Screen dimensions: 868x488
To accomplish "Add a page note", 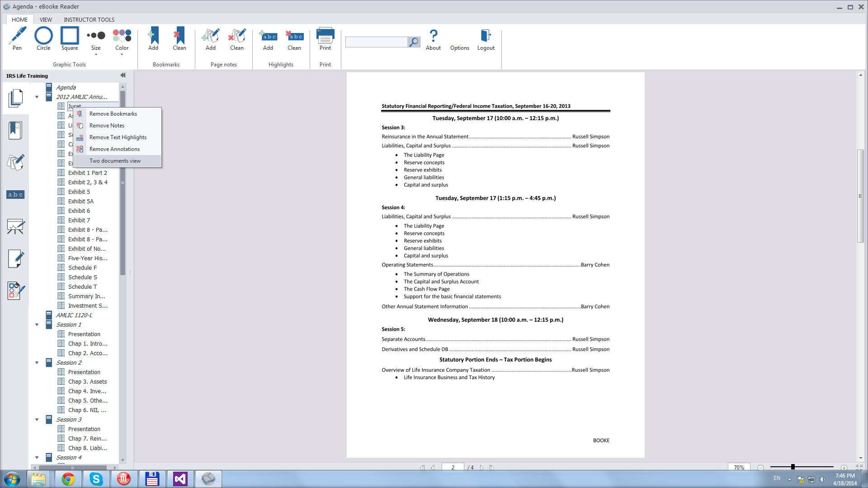I will point(211,39).
